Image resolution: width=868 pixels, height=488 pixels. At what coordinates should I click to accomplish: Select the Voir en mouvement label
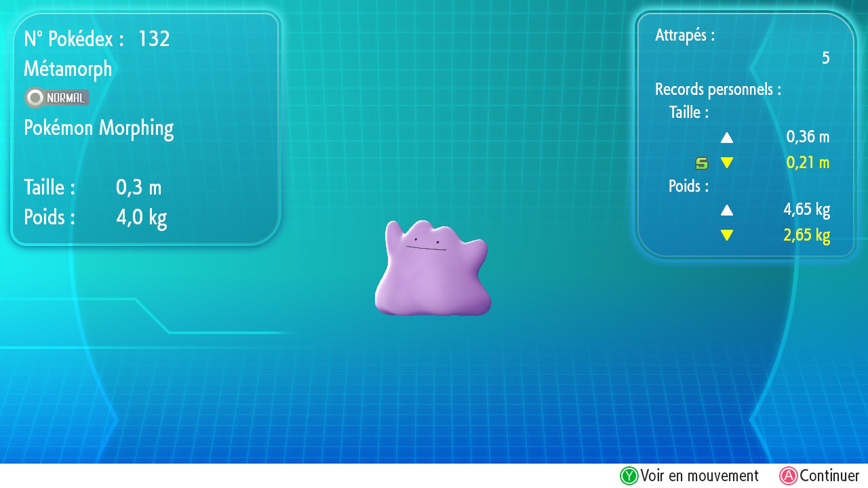699,476
